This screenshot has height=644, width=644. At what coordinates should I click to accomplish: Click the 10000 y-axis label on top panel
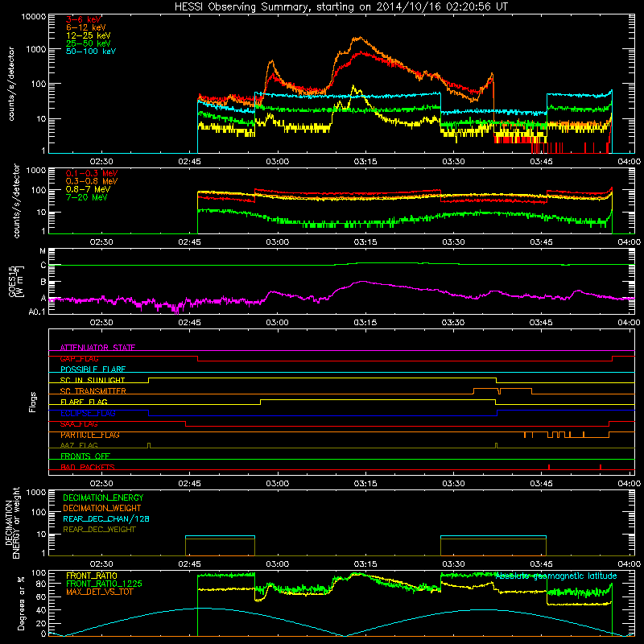click(34, 16)
